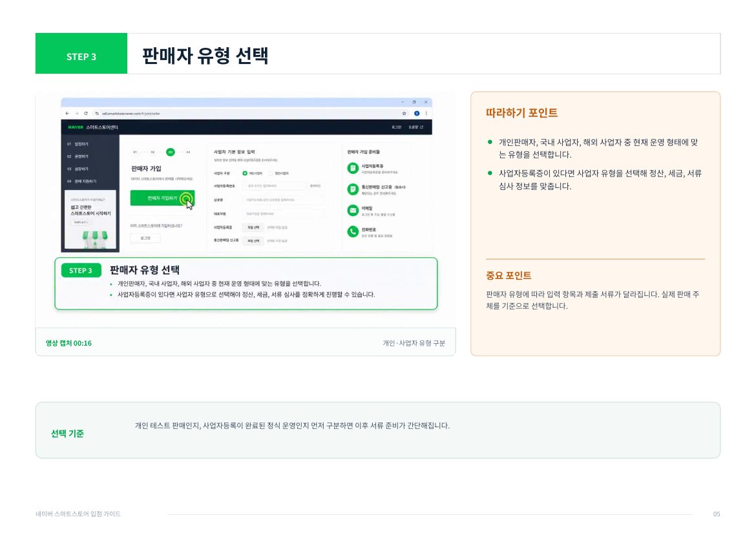
Task: Click the text 이미 스마트스토어에 가입하셨나요?
Action: (x=156, y=226)
